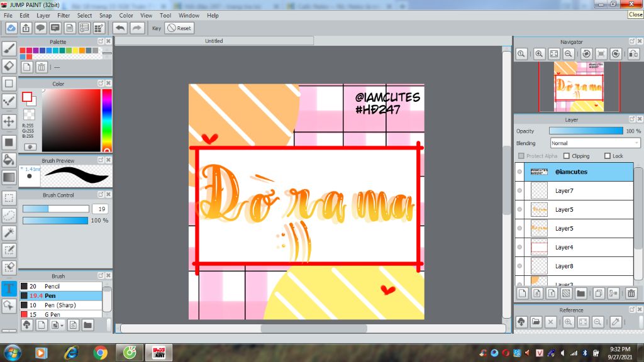Toggle Protect Alpha checkbox
The width and height of the screenshot is (644, 362).
[x=521, y=156]
